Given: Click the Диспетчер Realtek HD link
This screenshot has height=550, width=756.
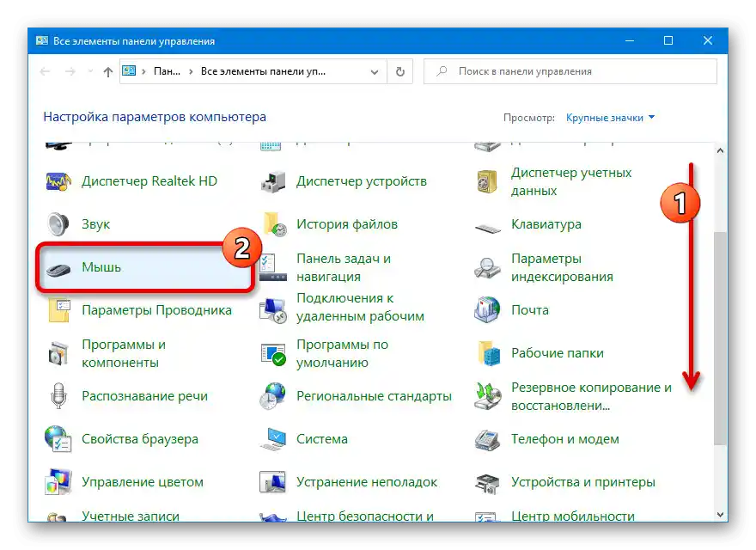Looking at the screenshot, I should click(149, 181).
